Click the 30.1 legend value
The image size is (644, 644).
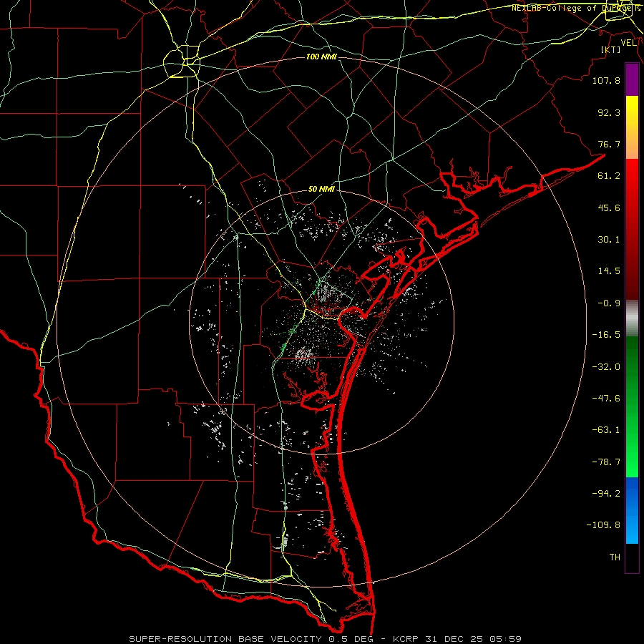[609, 240]
